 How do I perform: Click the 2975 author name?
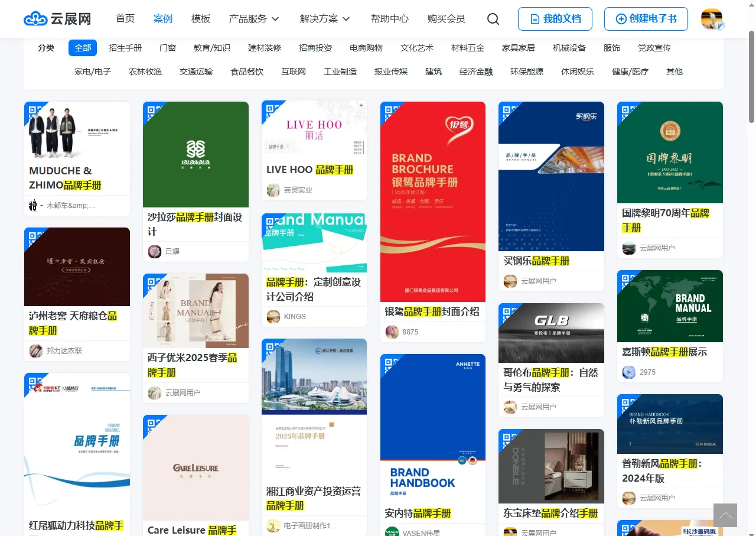(647, 372)
